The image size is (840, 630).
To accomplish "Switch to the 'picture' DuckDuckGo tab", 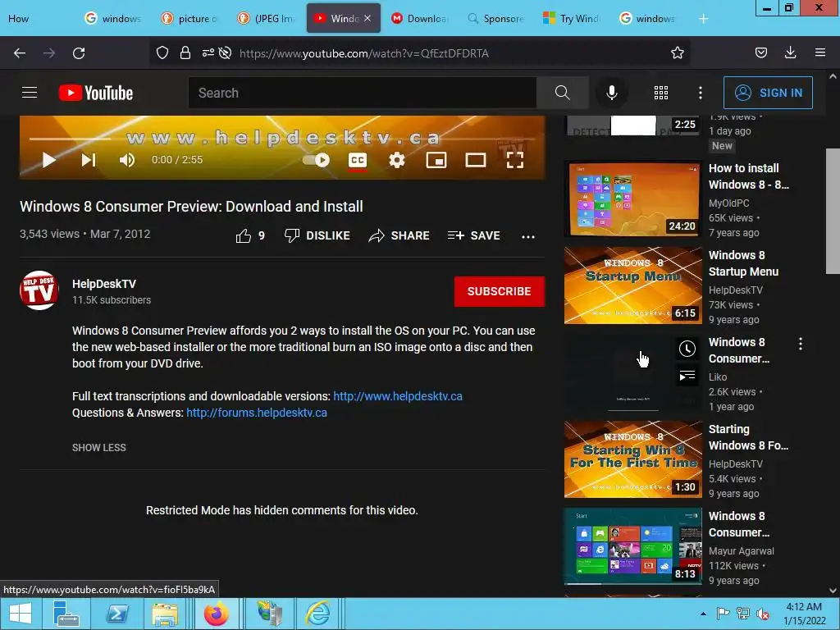I will pos(190,19).
